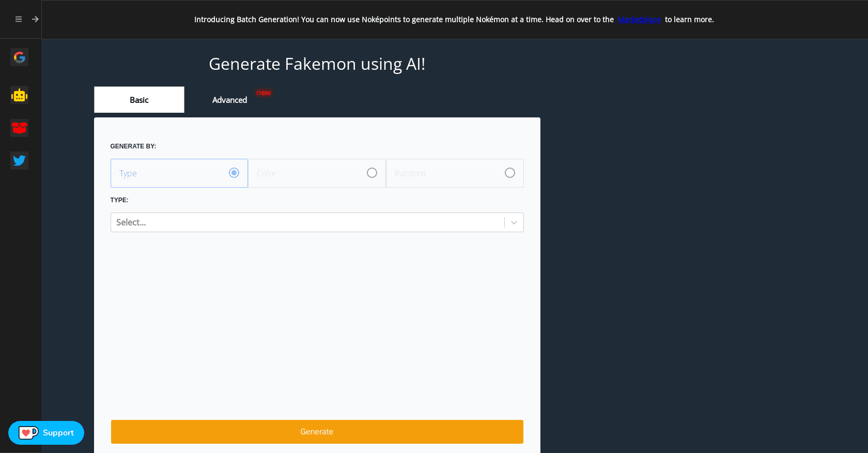Screen dimensions: 868x453
Task: Select the Color radio option
Action: (x=317, y=173)
